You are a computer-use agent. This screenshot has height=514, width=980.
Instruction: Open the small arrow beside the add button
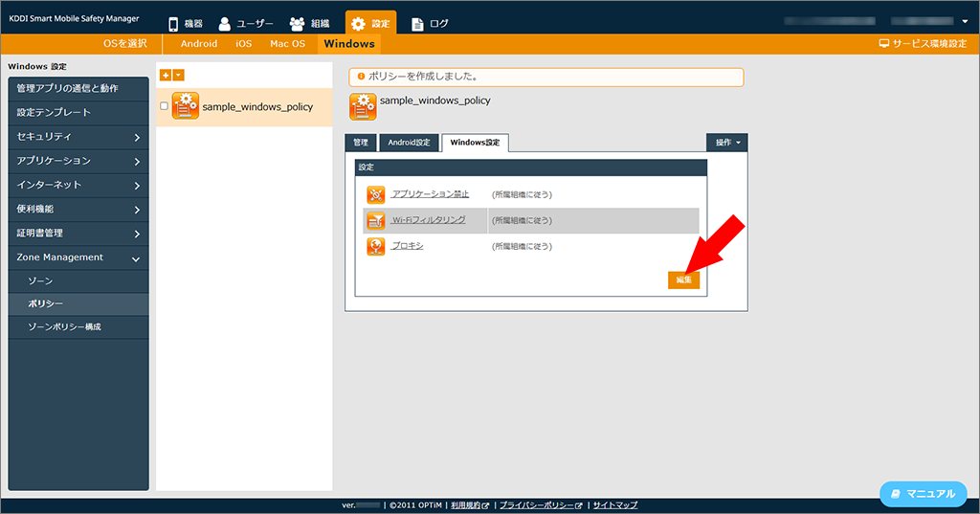point(178,75)
